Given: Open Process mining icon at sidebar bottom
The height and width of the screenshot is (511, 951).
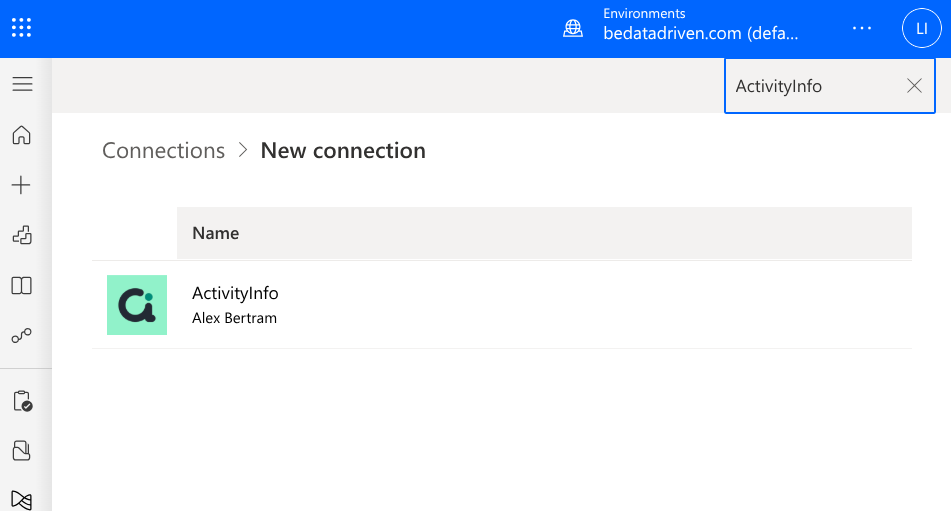Looking at the screenshot, I should (x=21, y=500).
